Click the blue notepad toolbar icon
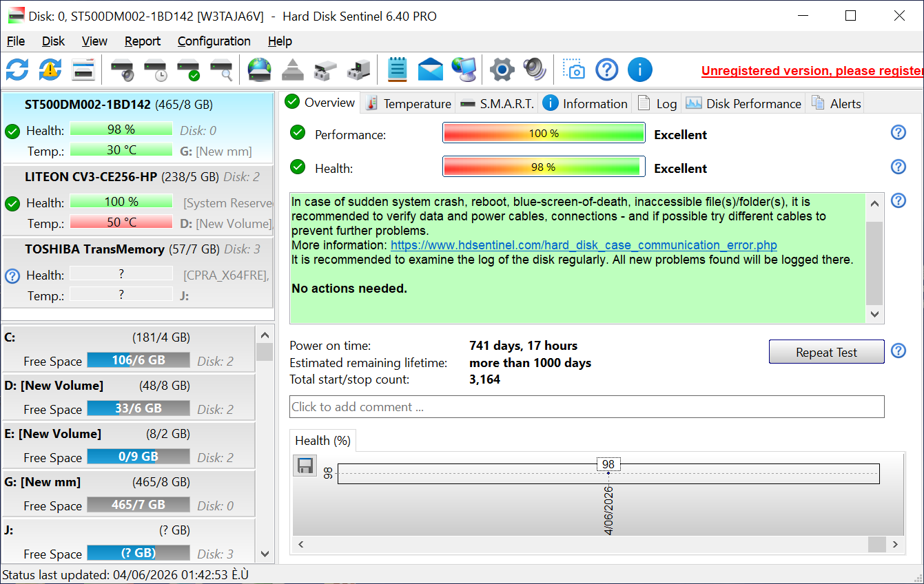 pyautogui.click(x=398, y=70)
